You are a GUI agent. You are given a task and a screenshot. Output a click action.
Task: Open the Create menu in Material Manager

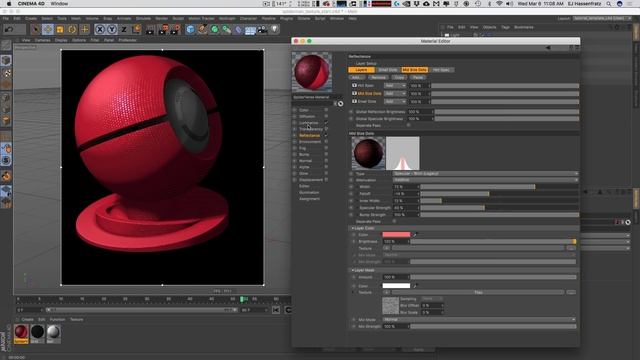[x=27, y=320]
